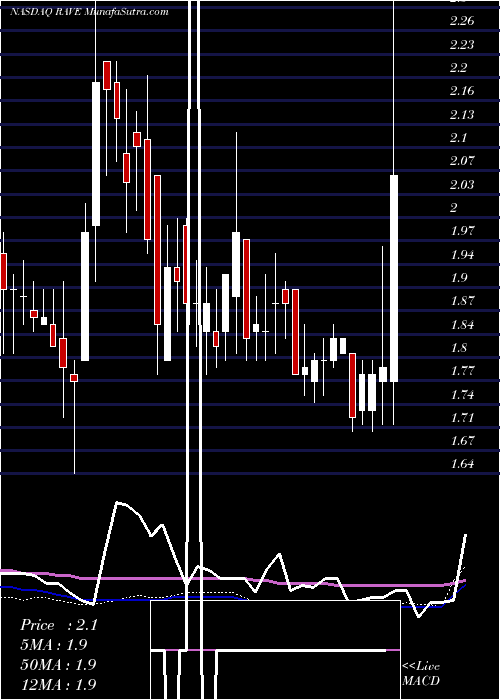The height and width of the screenshot is (700, 500).
Task: Click the 1.74 price axis label
Action: tap(462, 394)
